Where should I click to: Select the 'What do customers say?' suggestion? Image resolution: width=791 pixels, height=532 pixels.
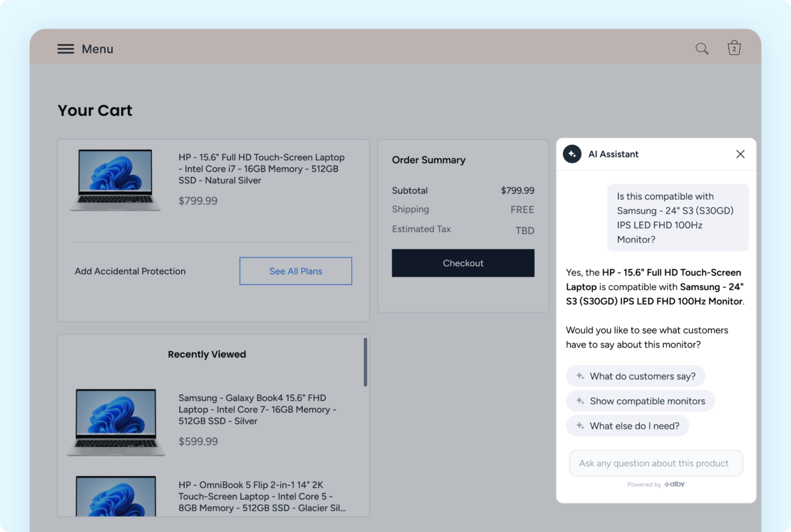pyautogui.click(x=635, y=376)
